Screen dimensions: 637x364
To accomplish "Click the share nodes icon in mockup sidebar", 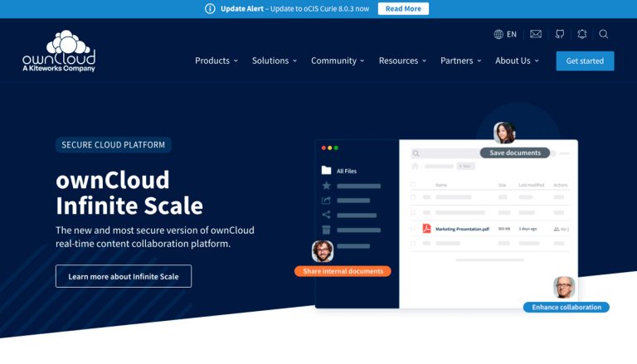I will (x=326, y=215).
